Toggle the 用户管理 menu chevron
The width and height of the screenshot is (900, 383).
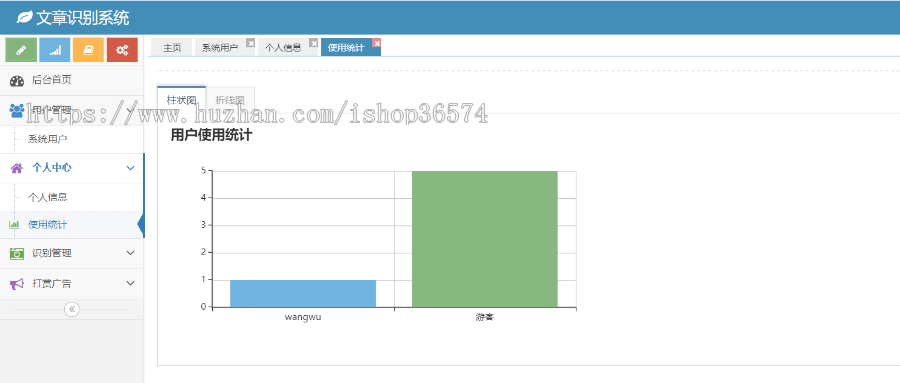(130, 110)
